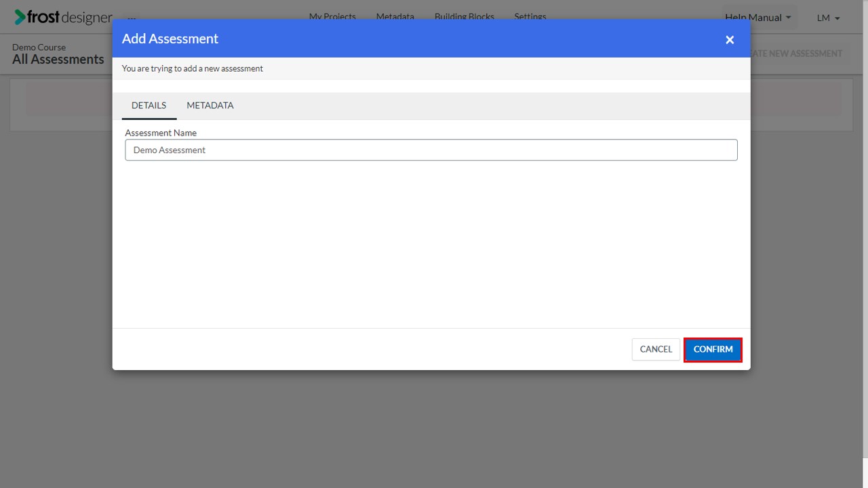868x488 pixels.
Task: Click 'You are trying to add a new assessment' text
Action: coord(193,68)
